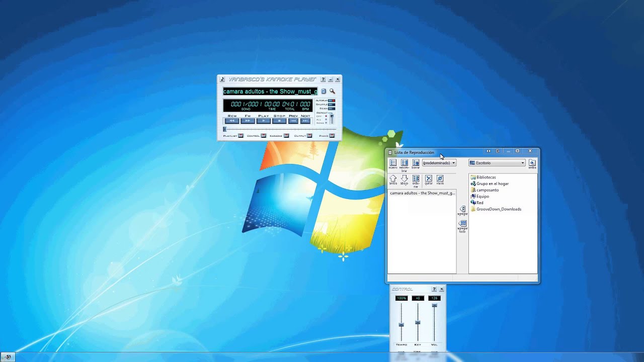Toggle the Autoplay switch
This screenshot has height=362, width=644.
[x=332, y=101]
